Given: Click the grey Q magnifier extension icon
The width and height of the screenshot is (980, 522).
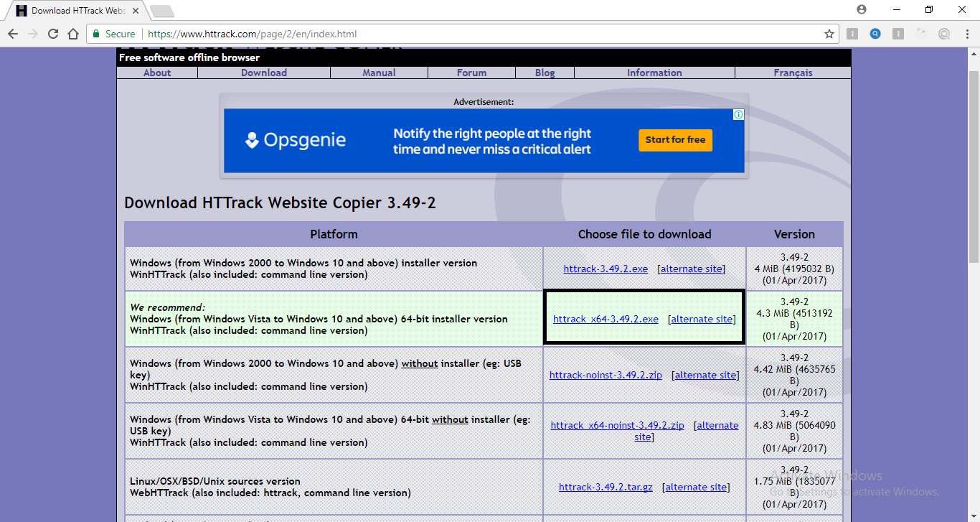Looking at the screenshot, I should [944, 34].
